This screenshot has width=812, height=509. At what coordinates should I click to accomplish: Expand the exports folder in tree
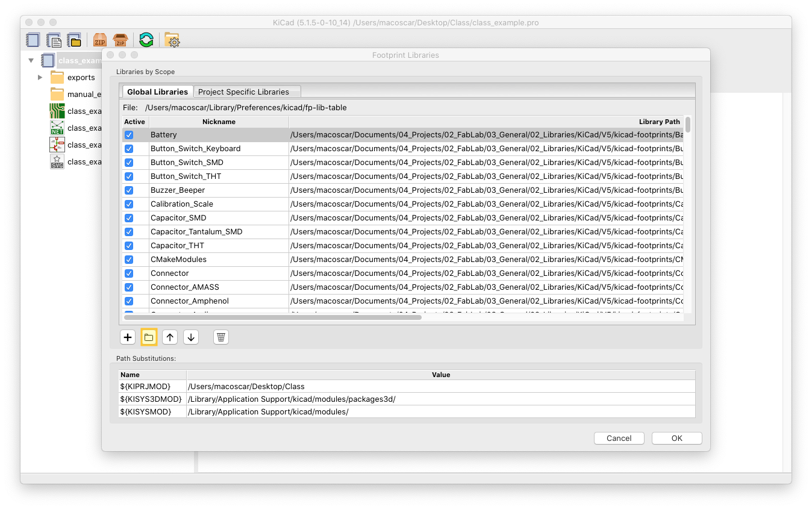(x=40, y=77)
